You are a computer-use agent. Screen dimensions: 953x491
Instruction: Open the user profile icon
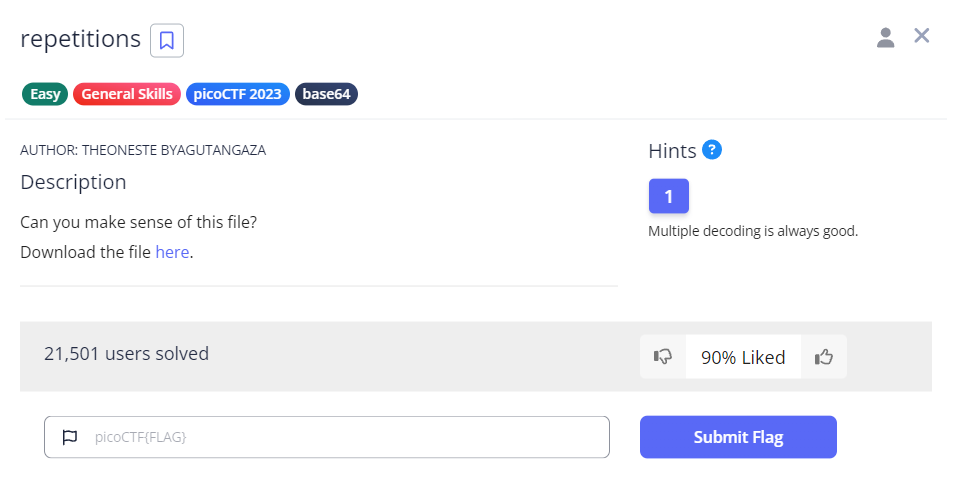[x=885, y=38]
